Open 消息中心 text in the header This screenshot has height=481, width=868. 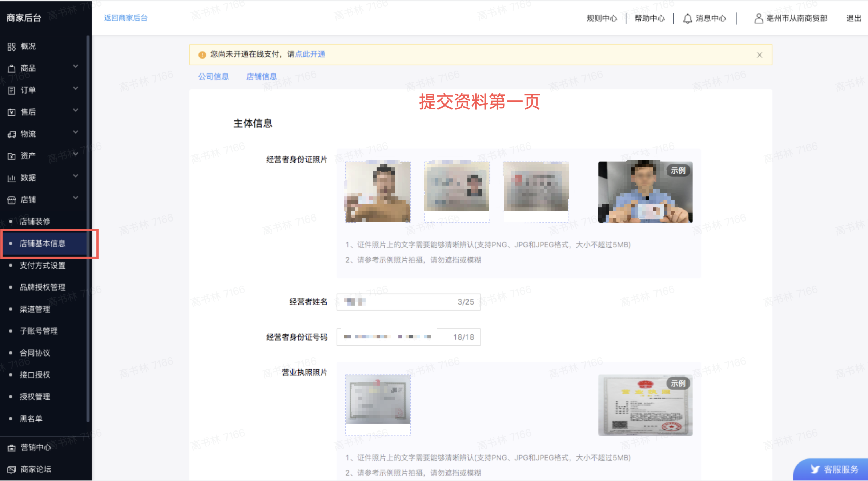point(711,19)
